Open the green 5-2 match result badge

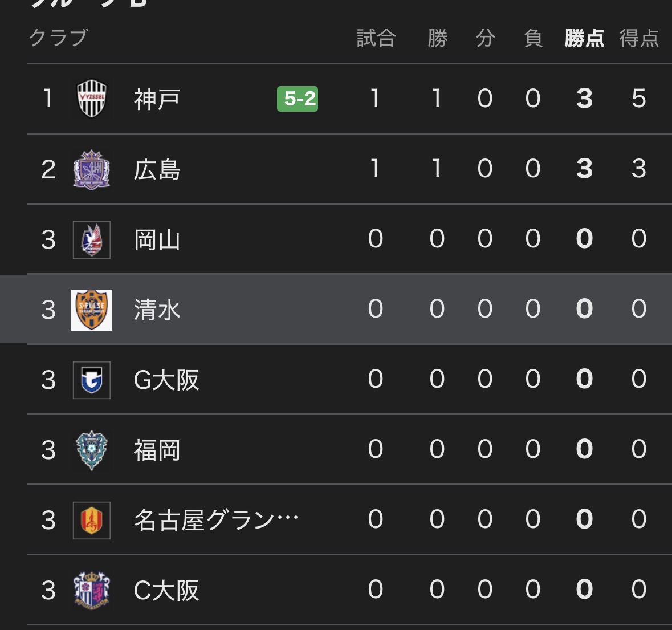pyautogui.click(x=298, y=99)
